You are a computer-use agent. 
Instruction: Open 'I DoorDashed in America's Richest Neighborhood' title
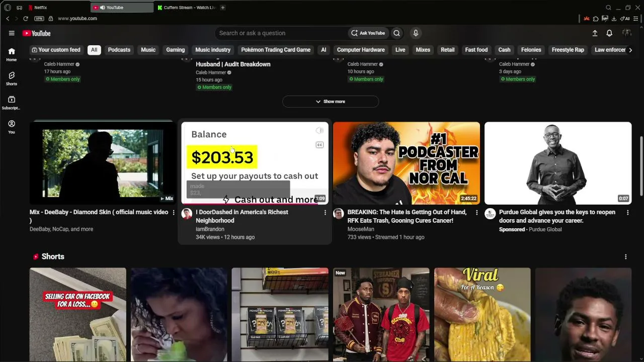click(x=242, y=216)
